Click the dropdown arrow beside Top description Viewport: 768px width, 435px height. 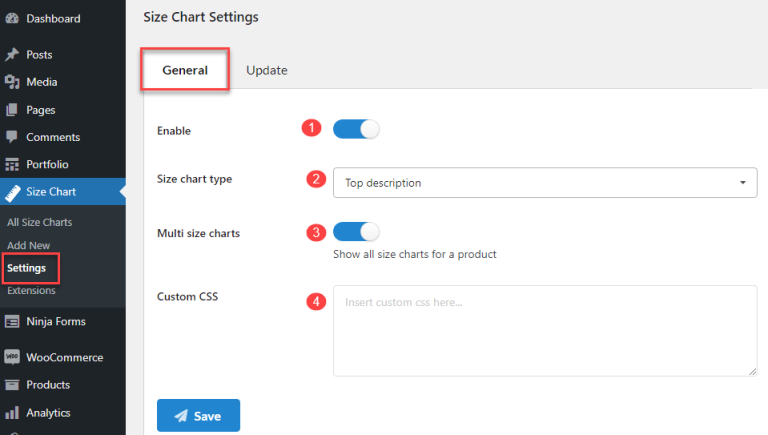743,183
